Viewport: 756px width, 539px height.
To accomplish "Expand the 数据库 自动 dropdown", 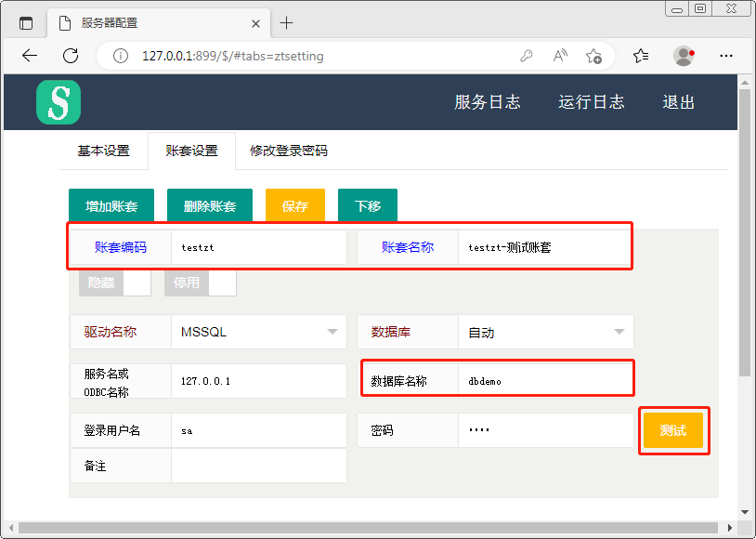I will tap(619, 332).
